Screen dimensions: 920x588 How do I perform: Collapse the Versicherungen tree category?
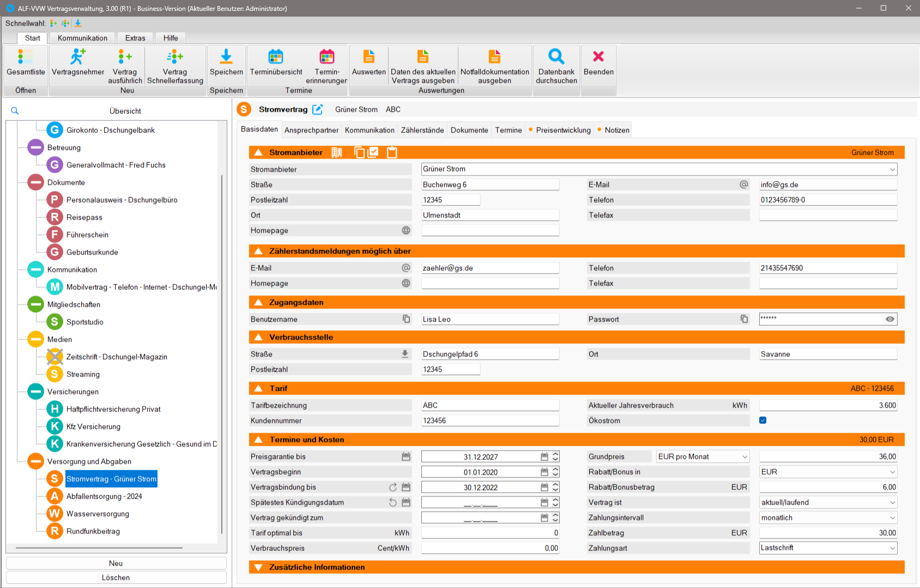[x=36, y=392]
